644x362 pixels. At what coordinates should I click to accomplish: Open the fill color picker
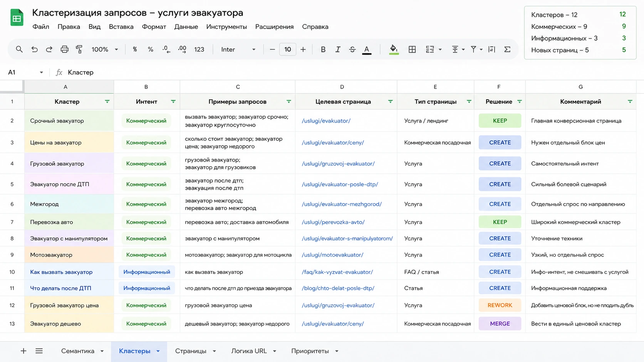(x=394, y=49)
